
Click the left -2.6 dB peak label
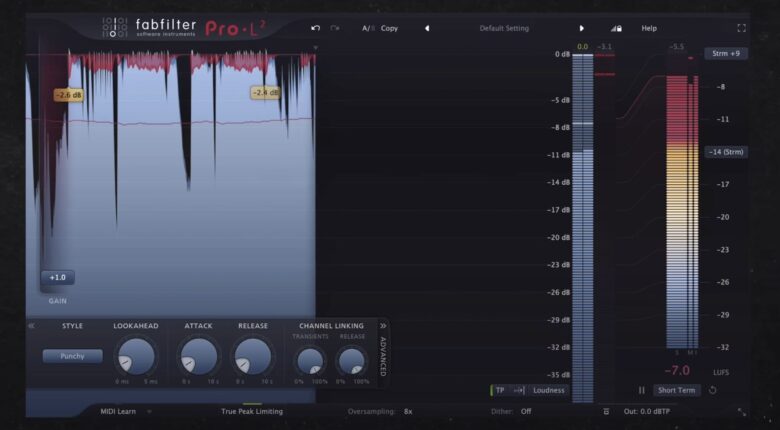tap(69, 95)
